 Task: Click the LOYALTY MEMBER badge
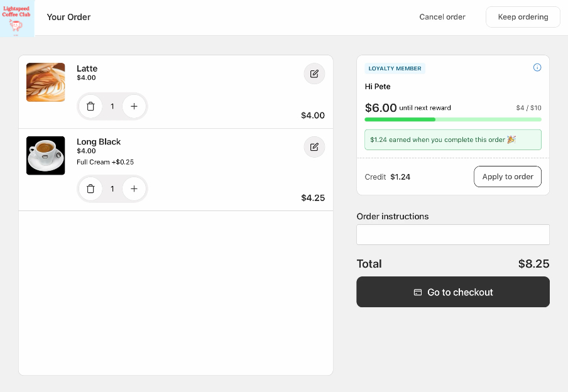395,68
